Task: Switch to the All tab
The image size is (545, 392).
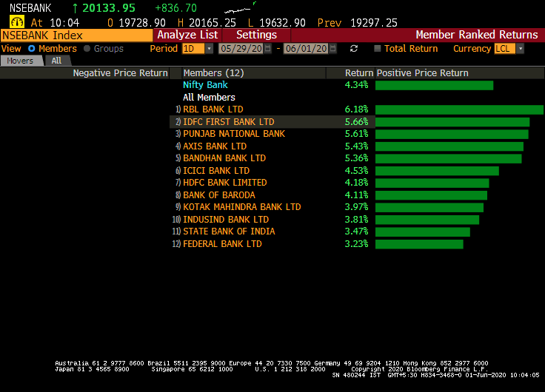Action: [x=56, y=61]
